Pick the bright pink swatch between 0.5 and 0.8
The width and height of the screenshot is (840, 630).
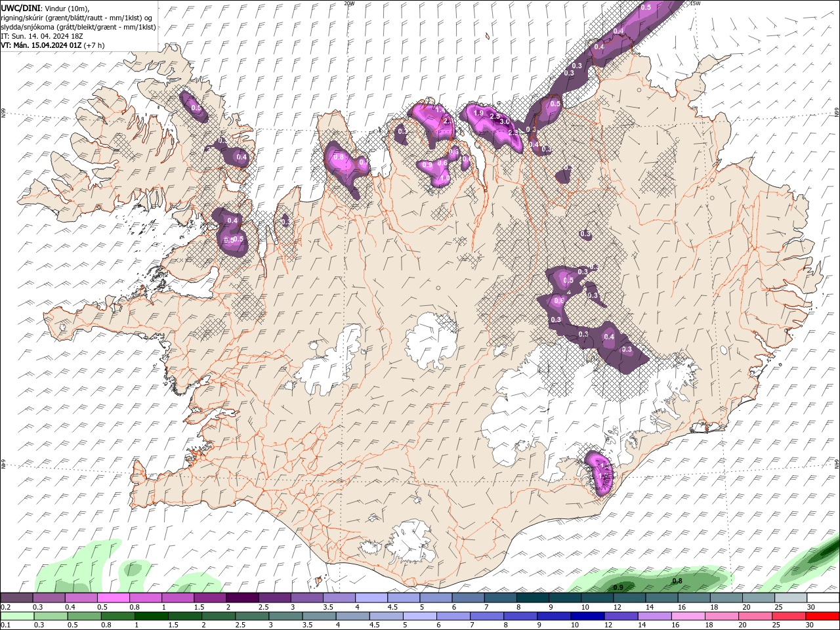(113, 598)
